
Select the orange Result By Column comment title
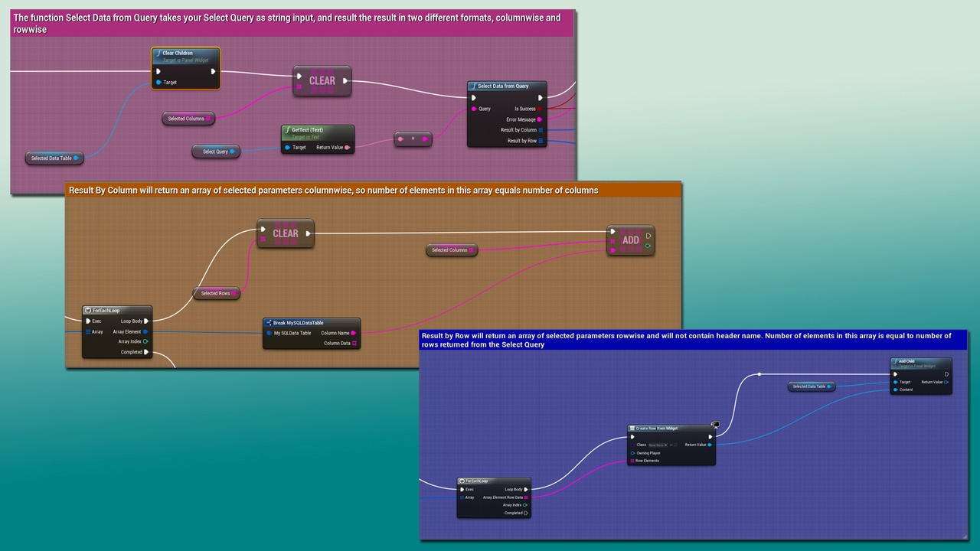click(334, 190)
